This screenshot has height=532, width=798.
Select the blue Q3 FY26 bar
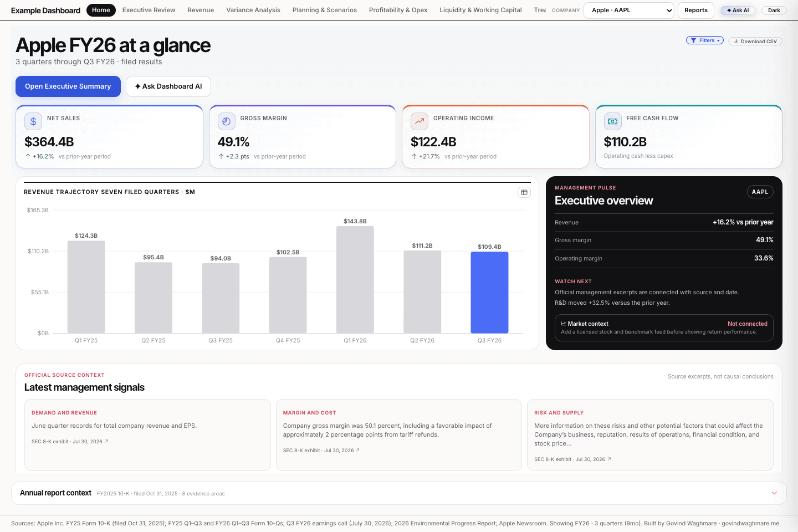click(489, 293)
